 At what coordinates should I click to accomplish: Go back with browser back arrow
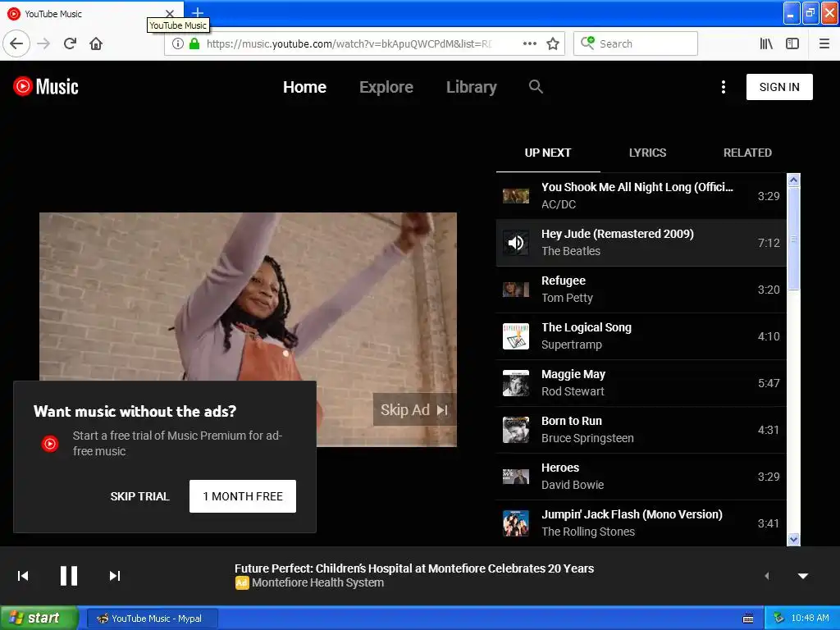coord(16,43)
